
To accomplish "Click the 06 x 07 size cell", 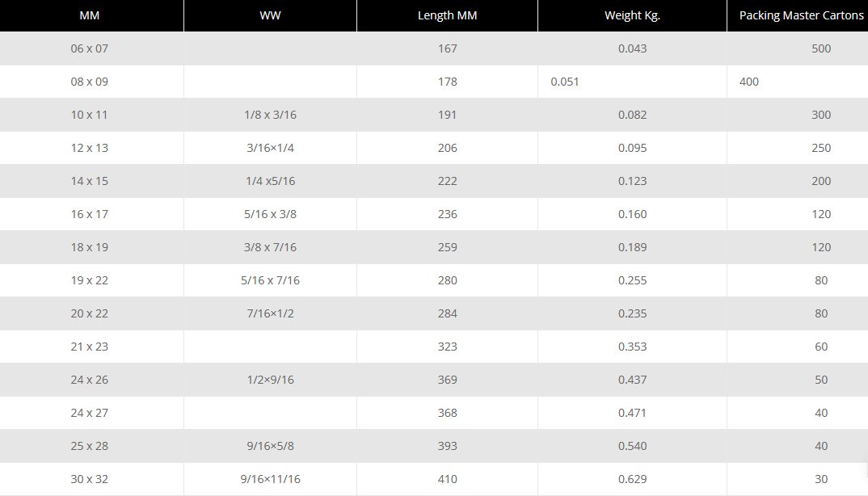I will point(89,48).
